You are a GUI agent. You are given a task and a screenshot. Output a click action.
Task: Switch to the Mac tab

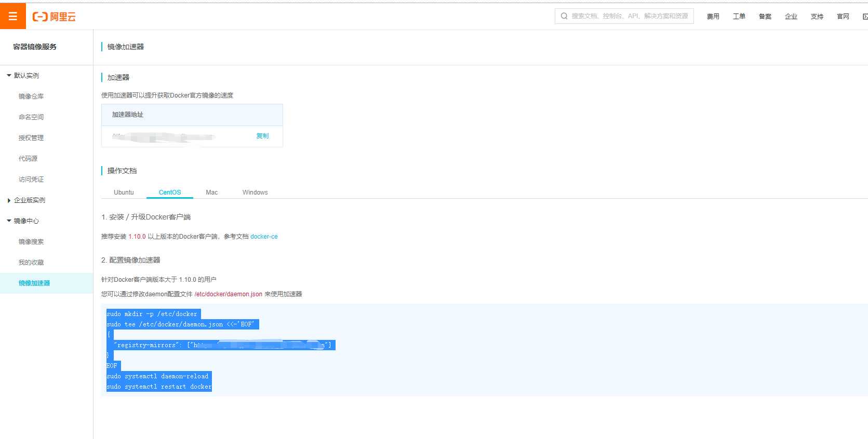pyautogui.click(x=211, y=193)
